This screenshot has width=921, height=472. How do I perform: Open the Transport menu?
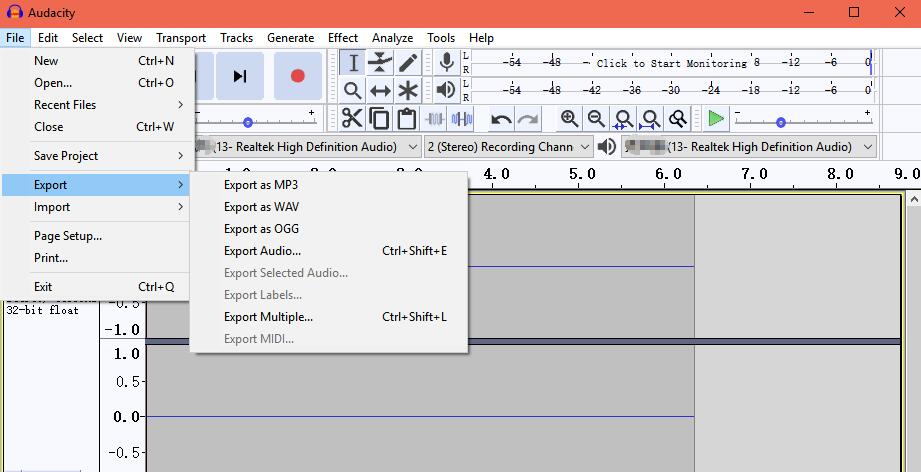pos(181,38)
